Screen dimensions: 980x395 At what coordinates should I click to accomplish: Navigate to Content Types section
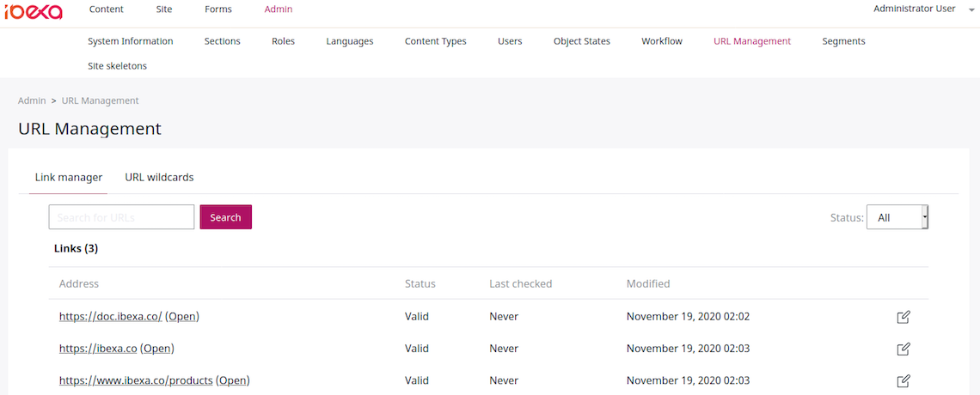[x=435, y=41]
